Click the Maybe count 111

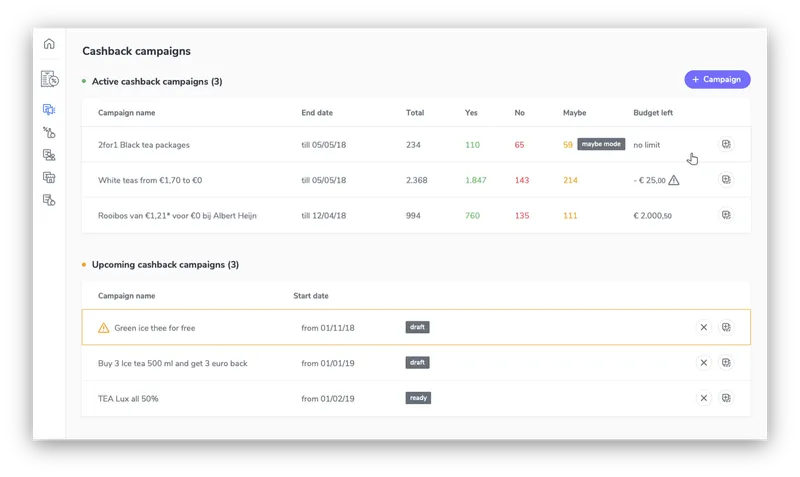pyautogui.click(x=570, y=216)
